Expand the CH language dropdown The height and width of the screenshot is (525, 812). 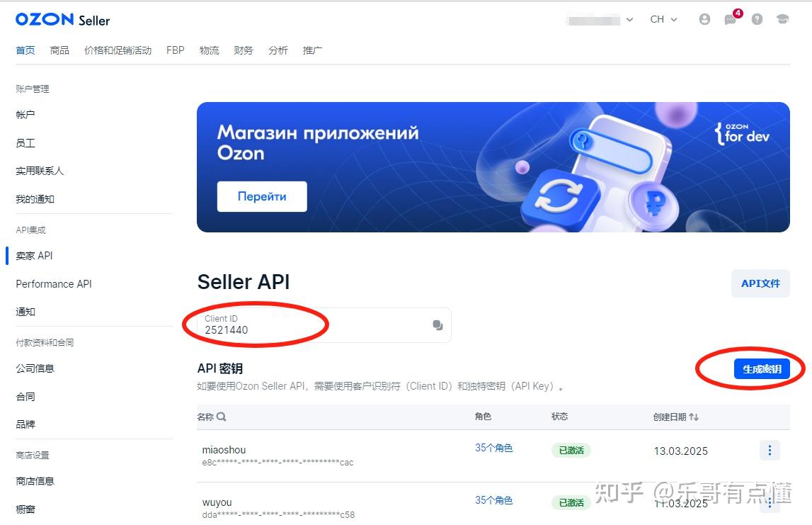coord(662,19)
